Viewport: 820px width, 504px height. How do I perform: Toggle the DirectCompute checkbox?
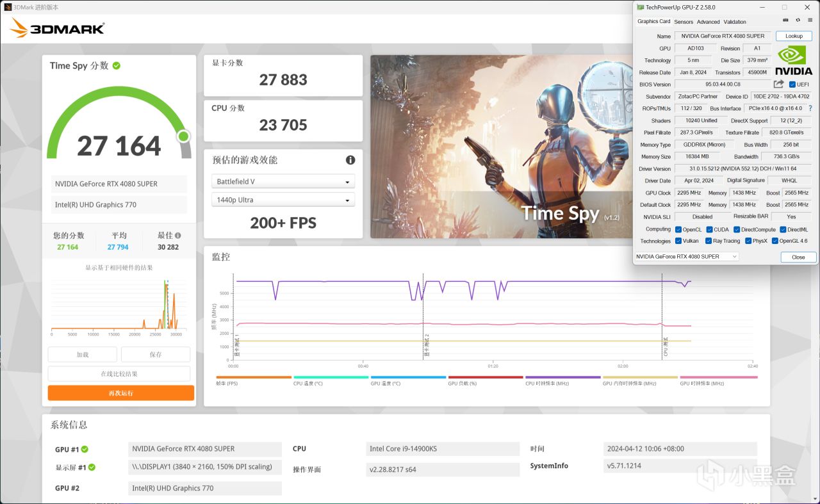point(737,229)
